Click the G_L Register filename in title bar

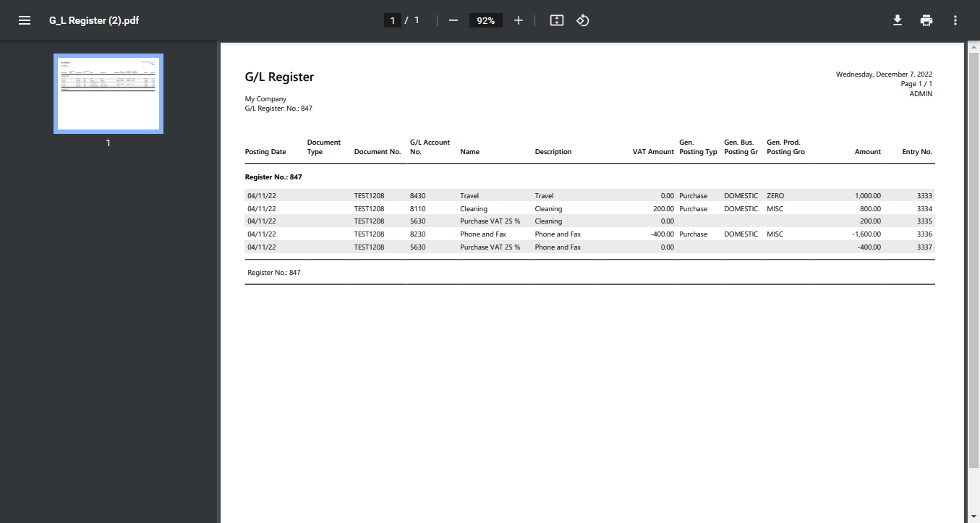[93, 20]
